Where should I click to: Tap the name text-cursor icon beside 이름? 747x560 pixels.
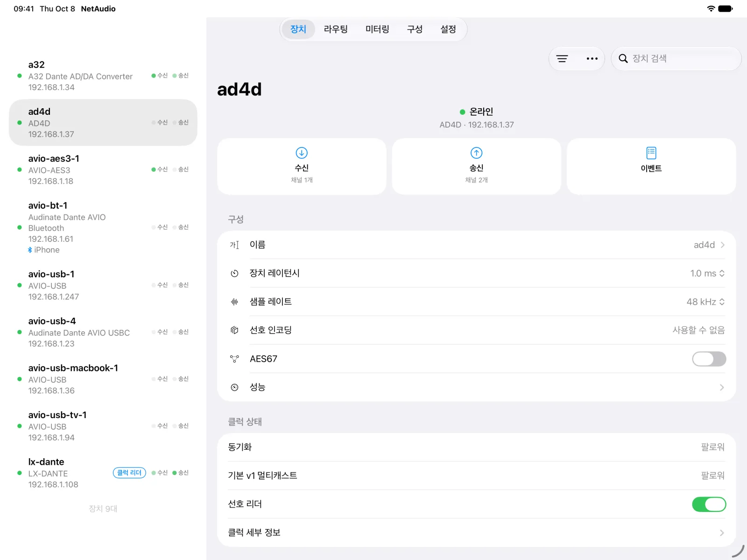[x=234, y=245]
